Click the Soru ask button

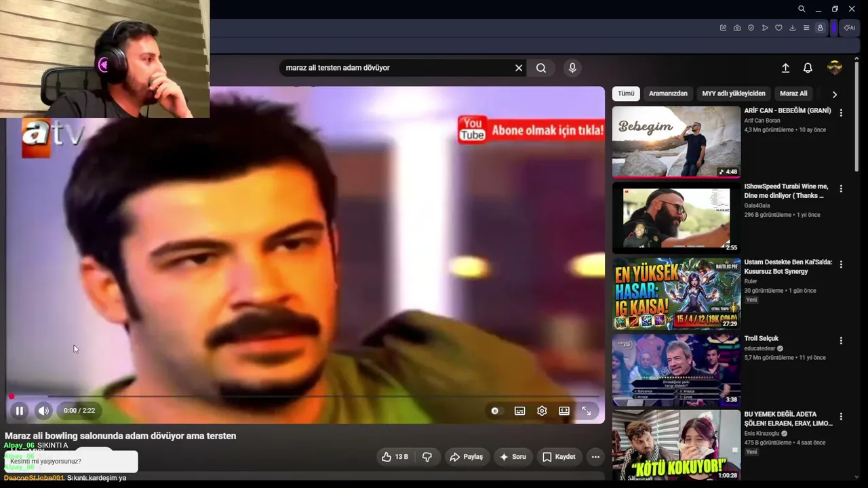[x=513, y=457]
